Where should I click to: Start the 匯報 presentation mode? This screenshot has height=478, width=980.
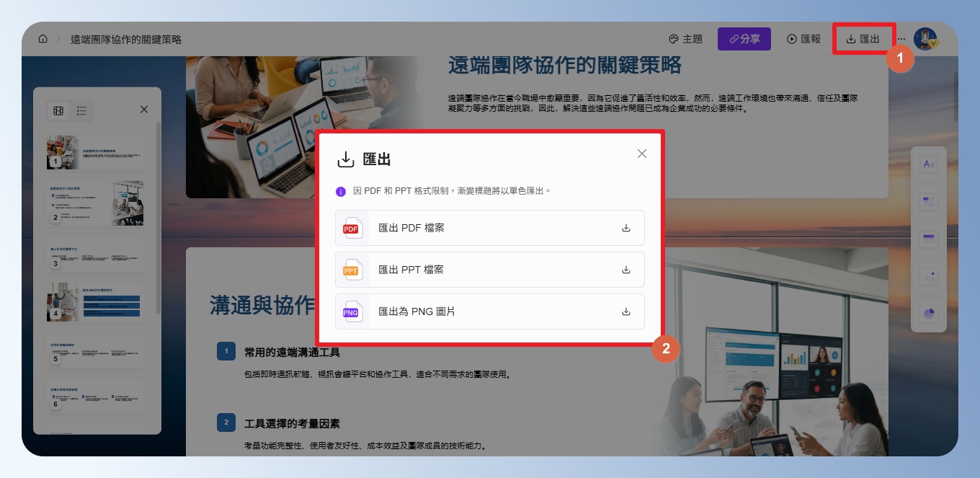pyautogui.click(x=803, y=39)
